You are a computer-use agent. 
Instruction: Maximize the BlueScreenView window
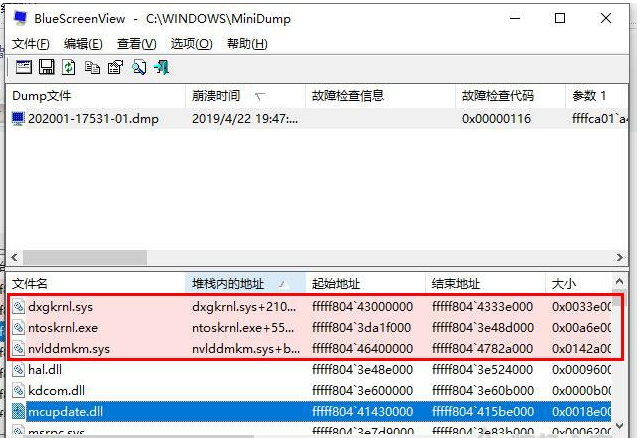tap(560, 18)
